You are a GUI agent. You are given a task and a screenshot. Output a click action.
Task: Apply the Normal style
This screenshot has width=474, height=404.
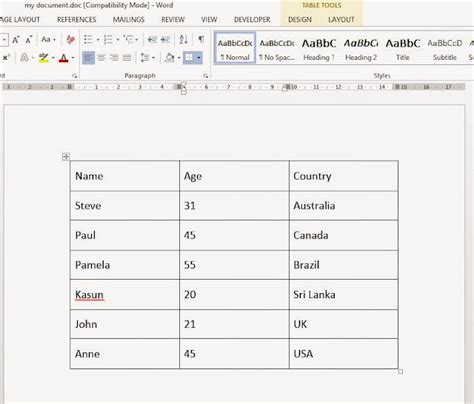(x=235, y=48)
